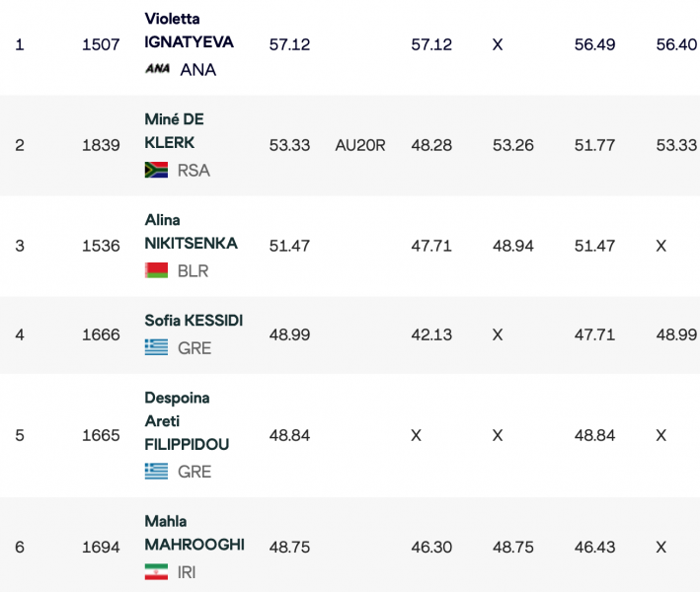Click Sofia Kessidi's Greece flag icon
This screenshot has width=700, height=592.
(x=156, y=347)
